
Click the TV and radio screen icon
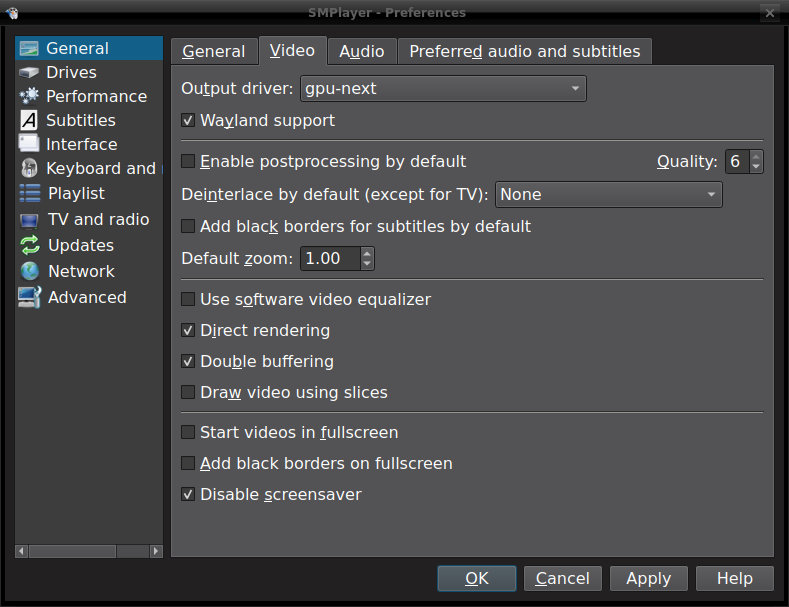click(29, 220)
